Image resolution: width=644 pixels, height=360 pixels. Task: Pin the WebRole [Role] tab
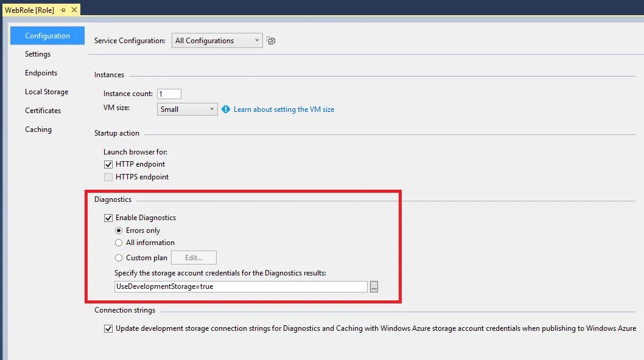tap(63, 10)
